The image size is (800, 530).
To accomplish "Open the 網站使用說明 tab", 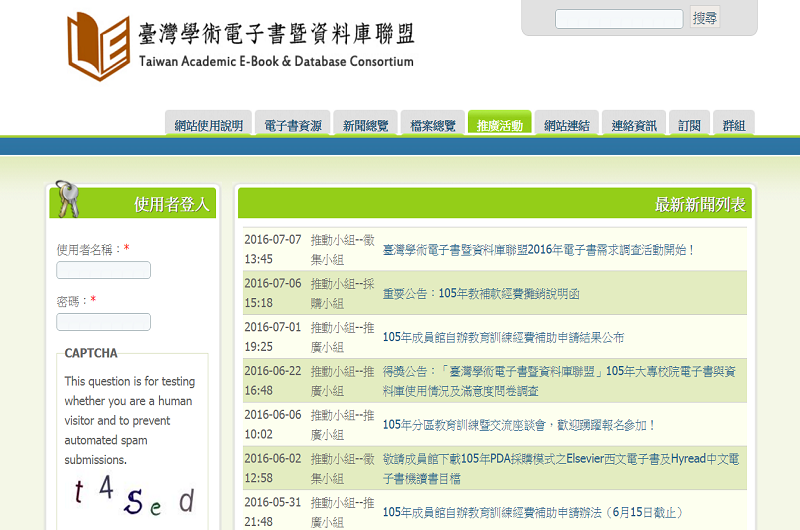I will coord(208,125).
